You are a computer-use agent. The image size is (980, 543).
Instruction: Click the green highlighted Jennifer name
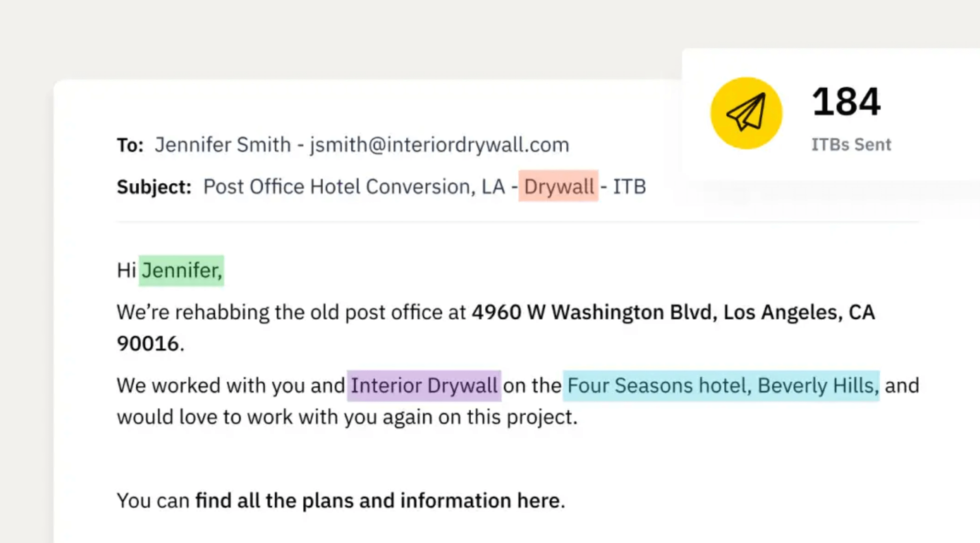pyautogui.click(x=182, y=271)
